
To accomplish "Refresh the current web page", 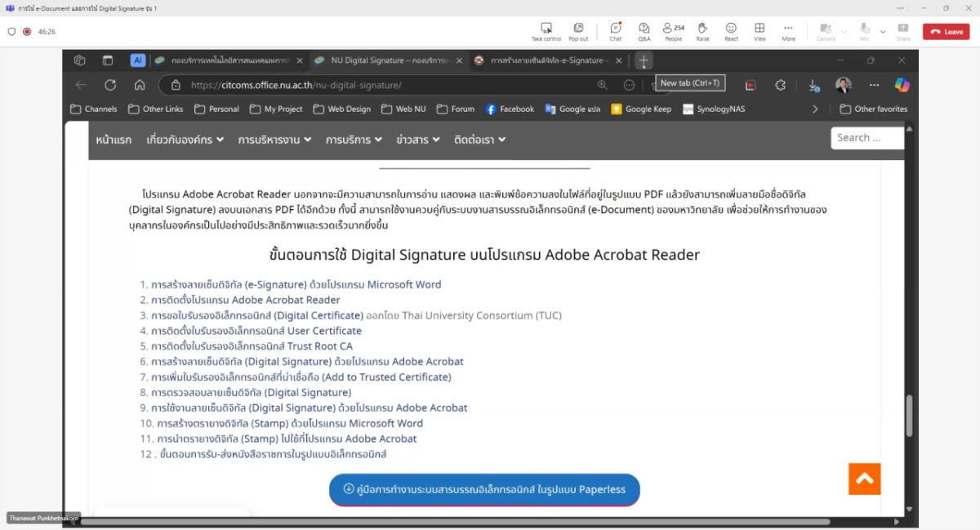I will [110, 85].
